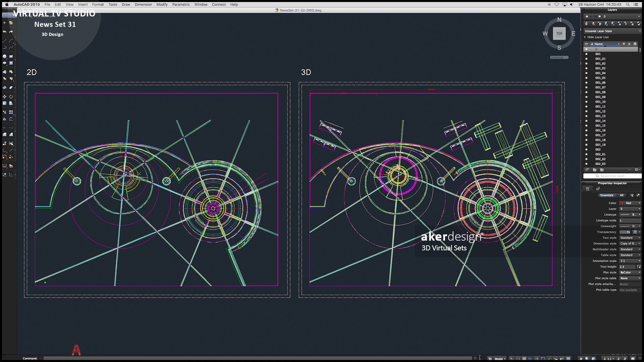Collapse the Hide Layer List triangle
Image resolution: width=644 pixels, height=362 pixels.
(585, 37)
